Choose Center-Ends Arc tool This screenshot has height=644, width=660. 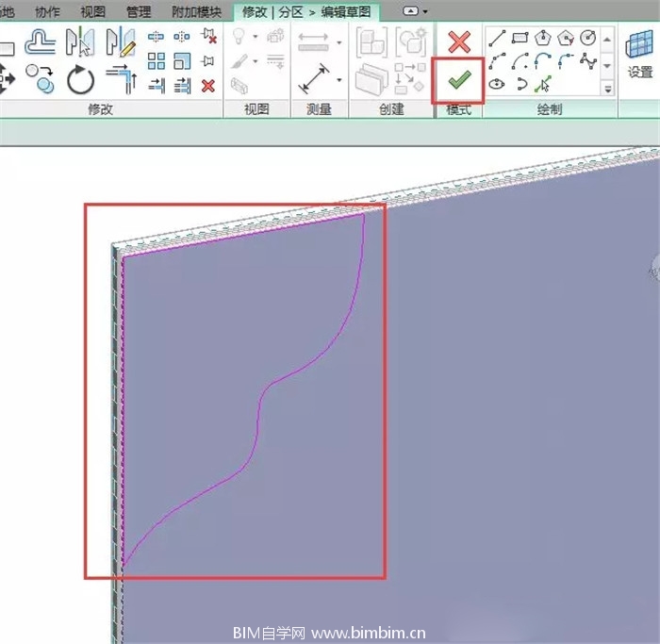pos(520,61)
